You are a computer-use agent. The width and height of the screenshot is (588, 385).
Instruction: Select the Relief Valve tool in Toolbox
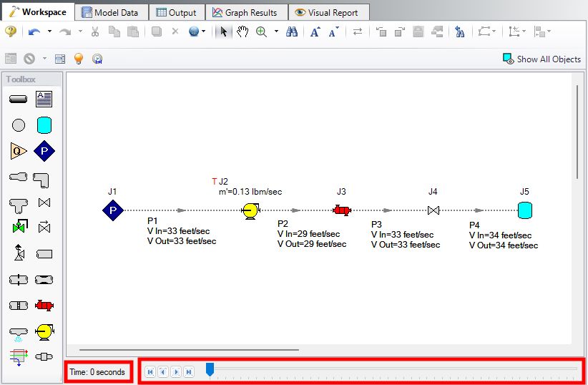coord(19,252)
